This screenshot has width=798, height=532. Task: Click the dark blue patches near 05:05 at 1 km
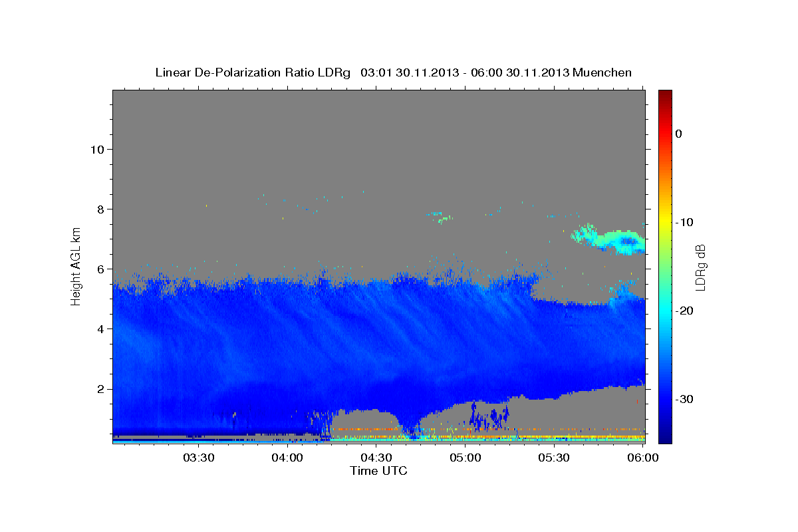tap(489, 415)
